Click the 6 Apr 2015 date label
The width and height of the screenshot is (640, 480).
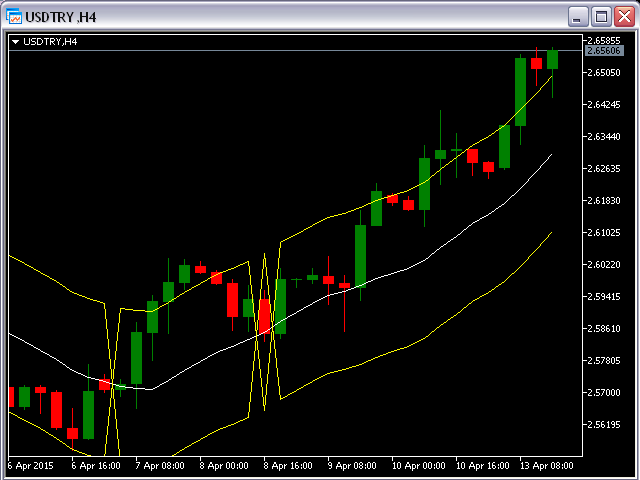(x=31, y=466)
